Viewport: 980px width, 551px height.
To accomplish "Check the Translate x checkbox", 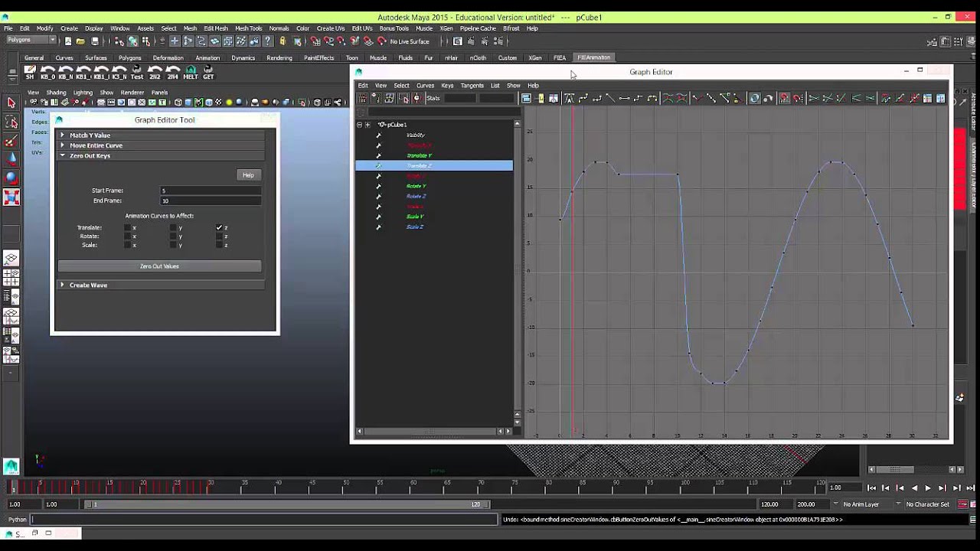I will (127, 228).
